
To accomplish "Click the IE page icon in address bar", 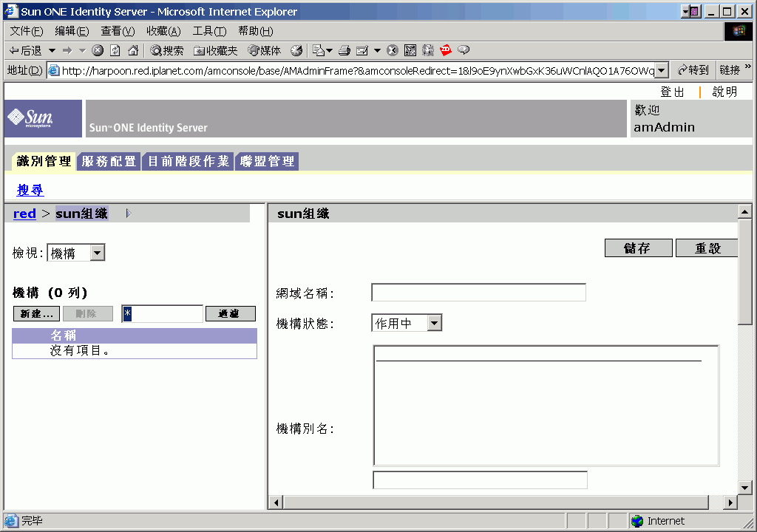I will click(x=54, y=70).
